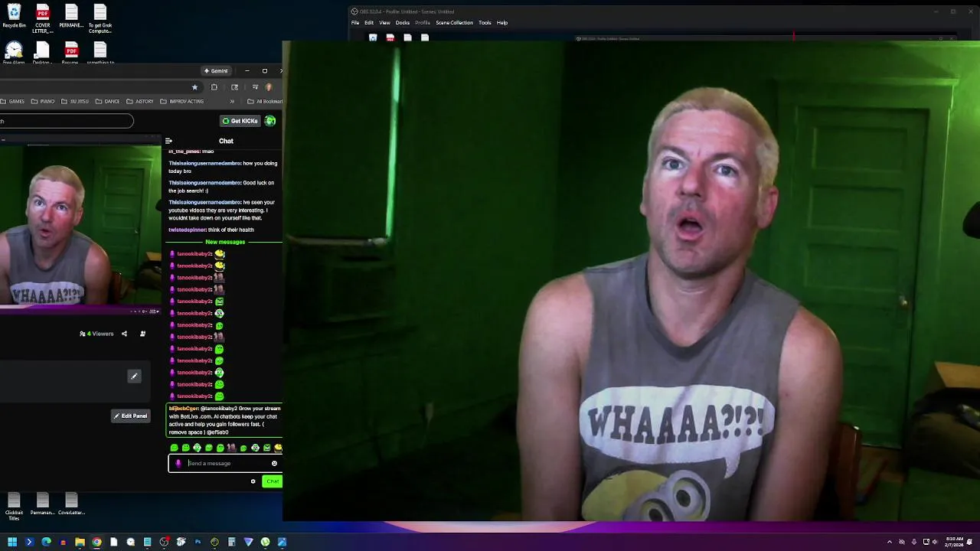Click the pencil edit icon above Edit Panel

[x=134, y=376]
